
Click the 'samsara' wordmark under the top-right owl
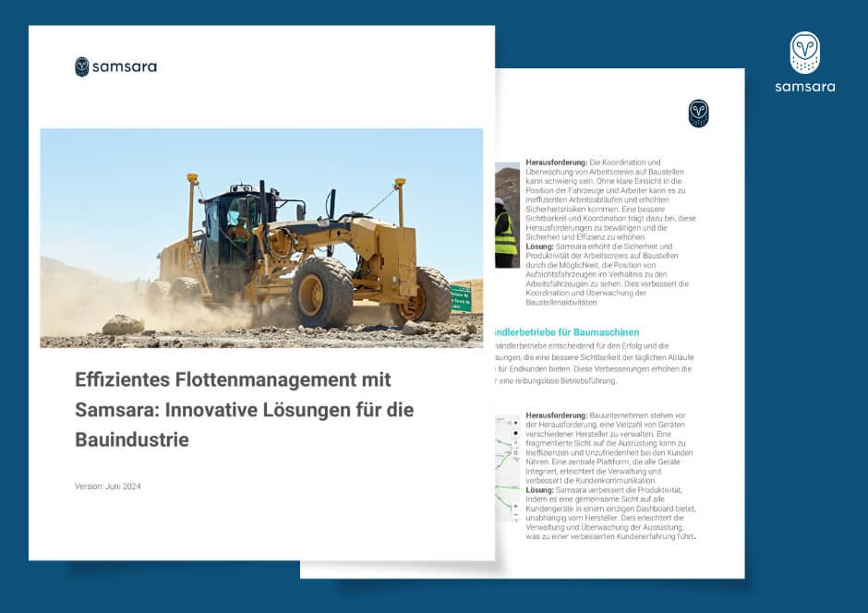[805, 86]
